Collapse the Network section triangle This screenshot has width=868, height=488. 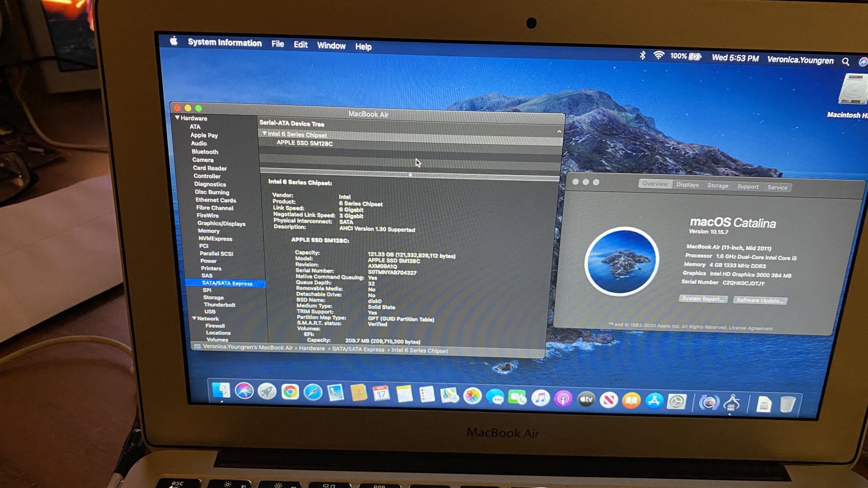[194, 318]
